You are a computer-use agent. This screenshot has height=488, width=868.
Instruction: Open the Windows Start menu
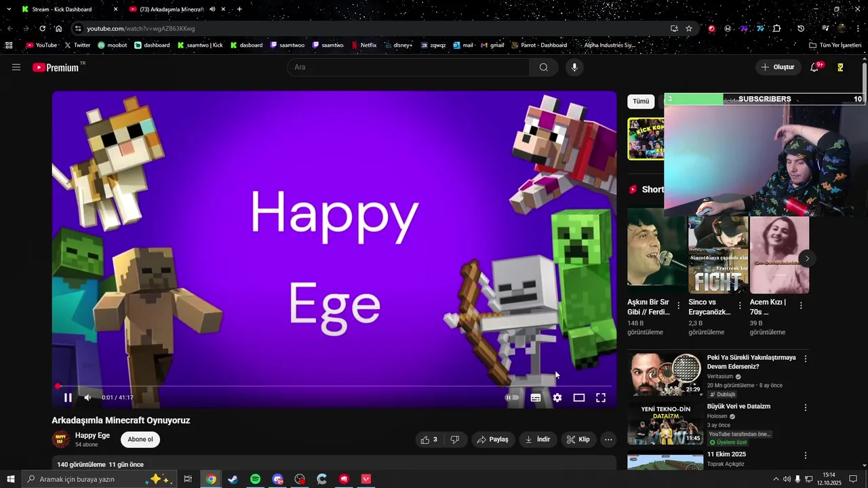(10, 479)
